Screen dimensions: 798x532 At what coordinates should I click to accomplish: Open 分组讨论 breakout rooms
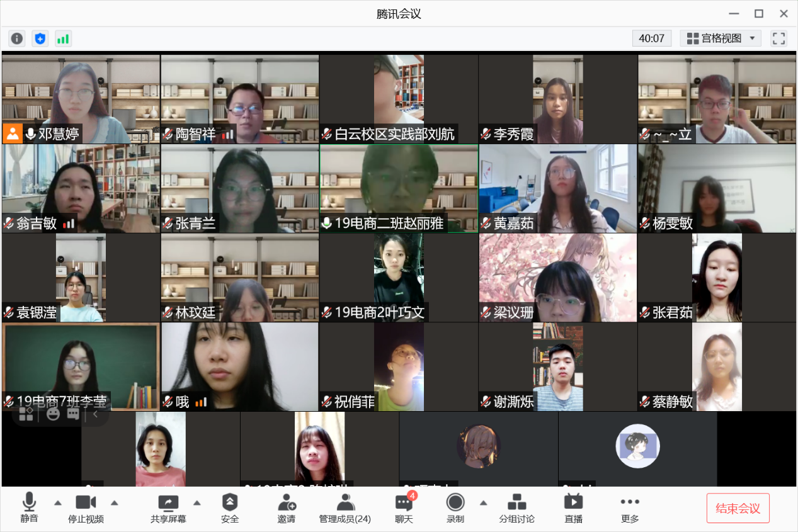tap(516, 508)
